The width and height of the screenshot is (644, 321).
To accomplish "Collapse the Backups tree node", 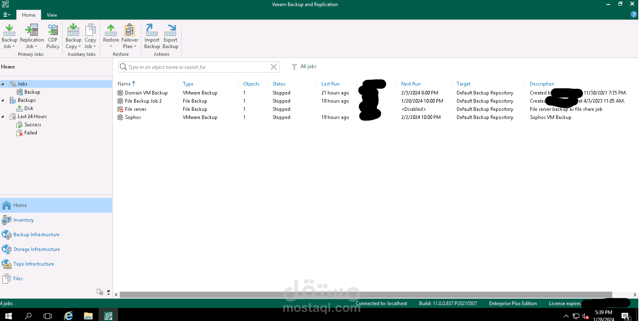I will 3,100.
